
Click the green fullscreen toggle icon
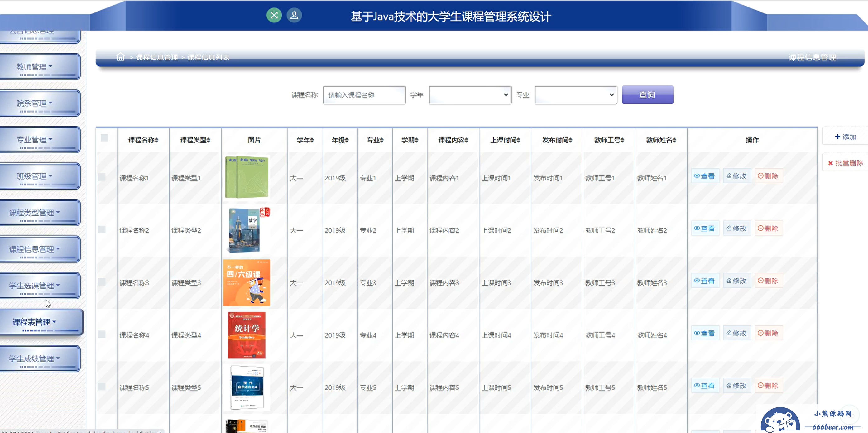[274, 15]
